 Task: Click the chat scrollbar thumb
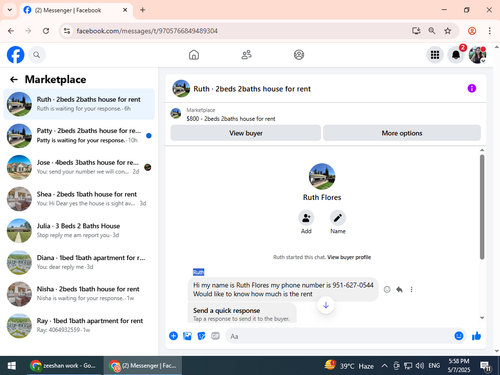[482, 207]
